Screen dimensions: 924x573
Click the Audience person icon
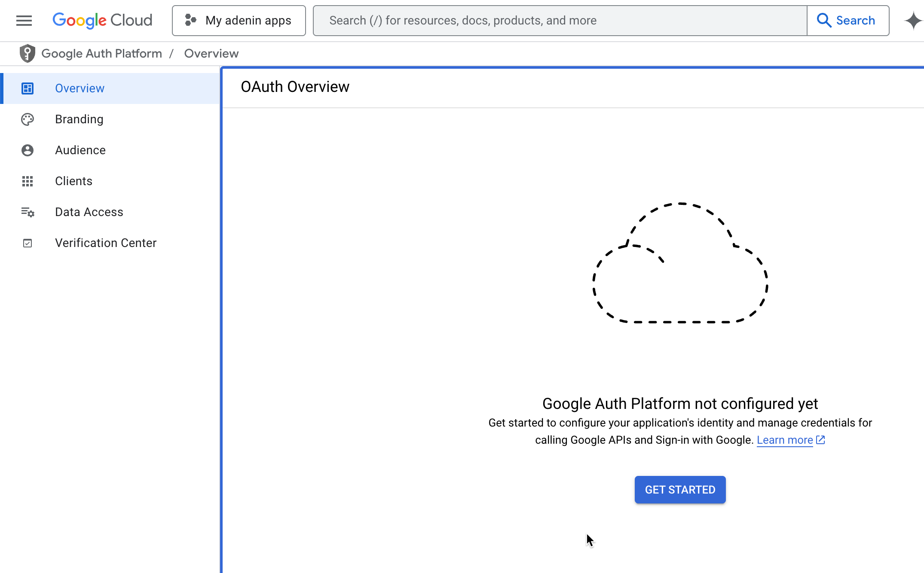tap(28, 150)
